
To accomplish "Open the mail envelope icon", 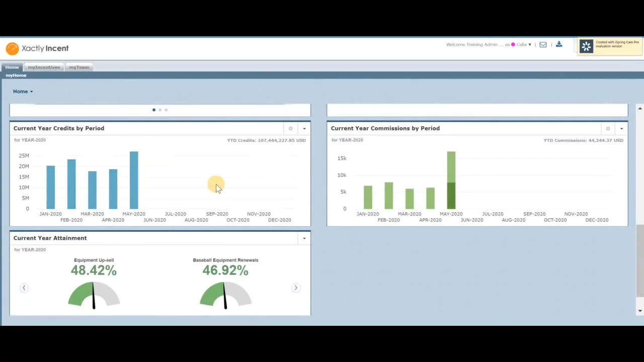I will [543, 45].
